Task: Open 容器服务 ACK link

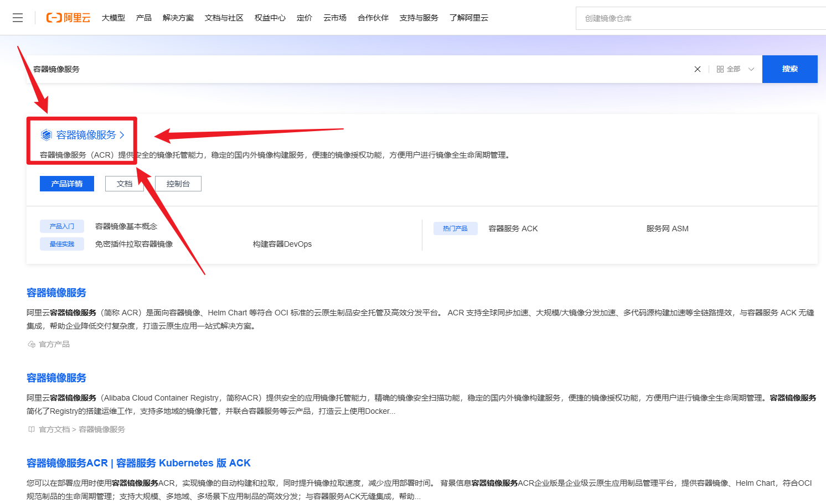Action: coord(513,228)
